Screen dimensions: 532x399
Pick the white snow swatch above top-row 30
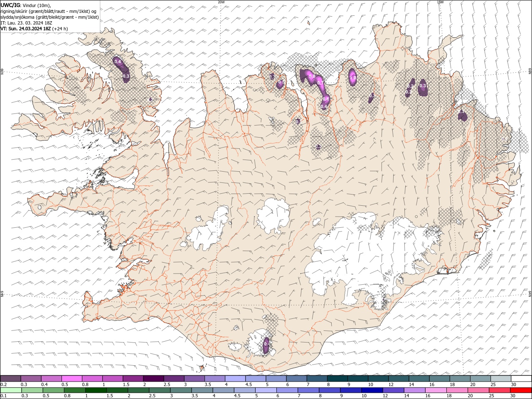[521, 379]
